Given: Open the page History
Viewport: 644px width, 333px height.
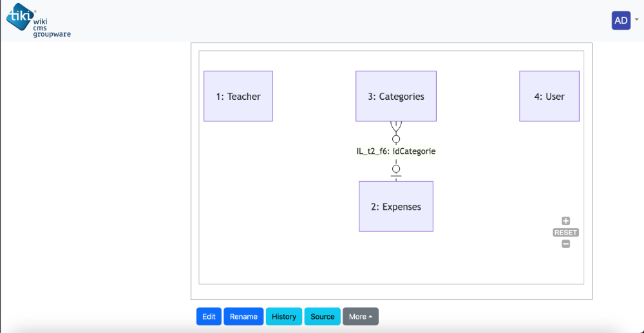Looking at the screenshot, I should click(284, 317).
